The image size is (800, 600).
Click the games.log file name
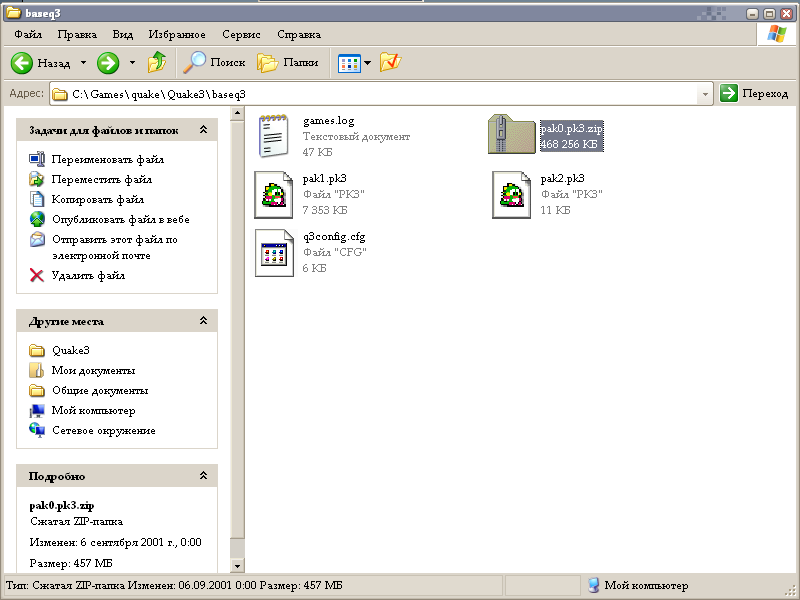[x=329, y=121]
